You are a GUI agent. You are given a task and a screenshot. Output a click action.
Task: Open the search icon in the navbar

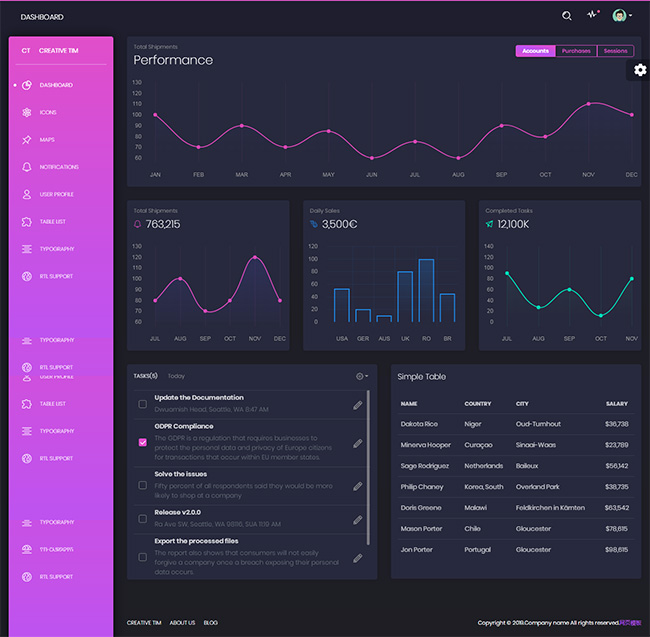point(567,16)
